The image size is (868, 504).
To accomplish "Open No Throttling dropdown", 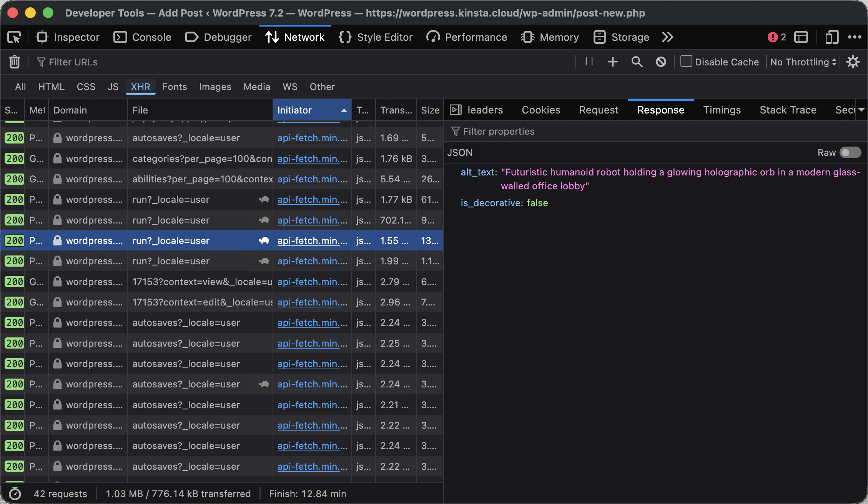I will pyautogui.click(x=803, y=62).
